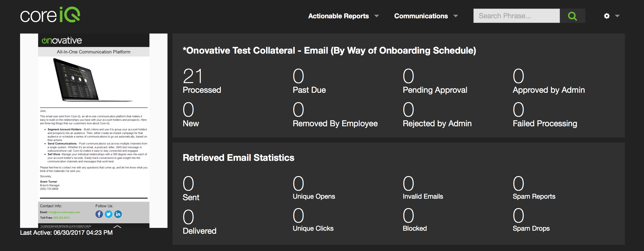
Task: Expand the preview using the up chevron
Action: click(x=117, y=226)
